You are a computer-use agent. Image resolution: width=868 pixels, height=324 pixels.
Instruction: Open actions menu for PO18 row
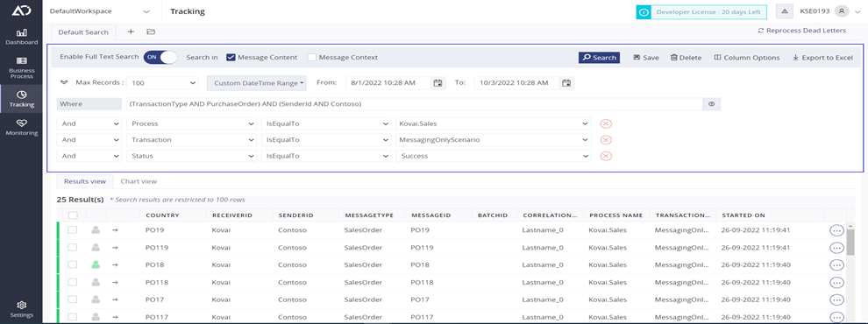coord(836,264)
